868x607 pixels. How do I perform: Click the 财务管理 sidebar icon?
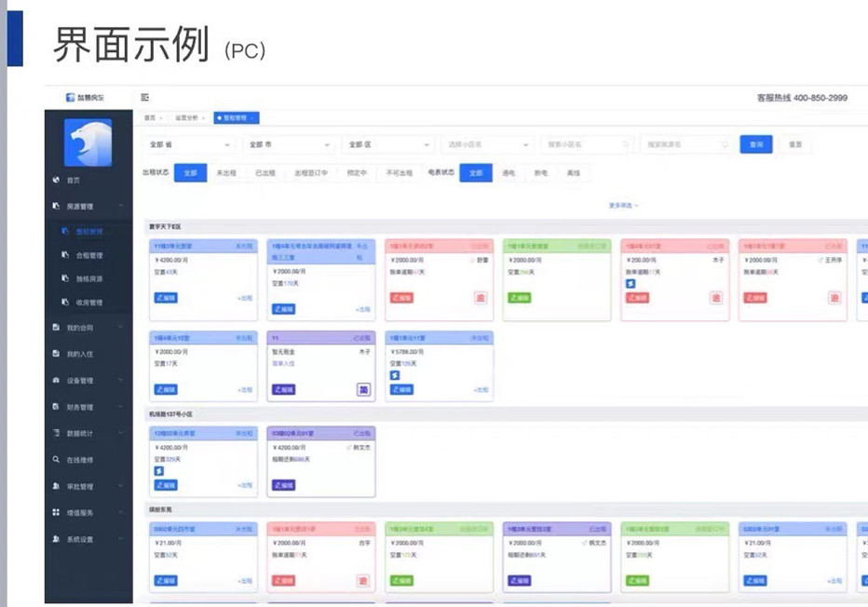tap(56, 407)
